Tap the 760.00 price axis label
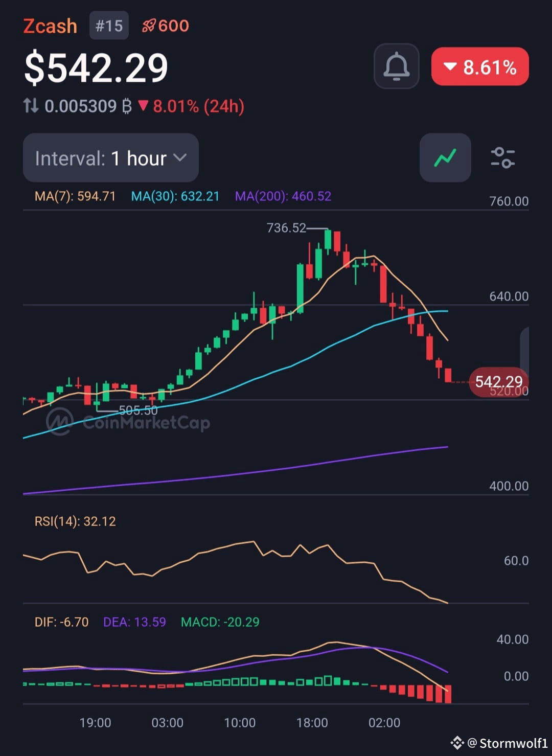The height and width of the screenshot is (756, 552). 509,201
